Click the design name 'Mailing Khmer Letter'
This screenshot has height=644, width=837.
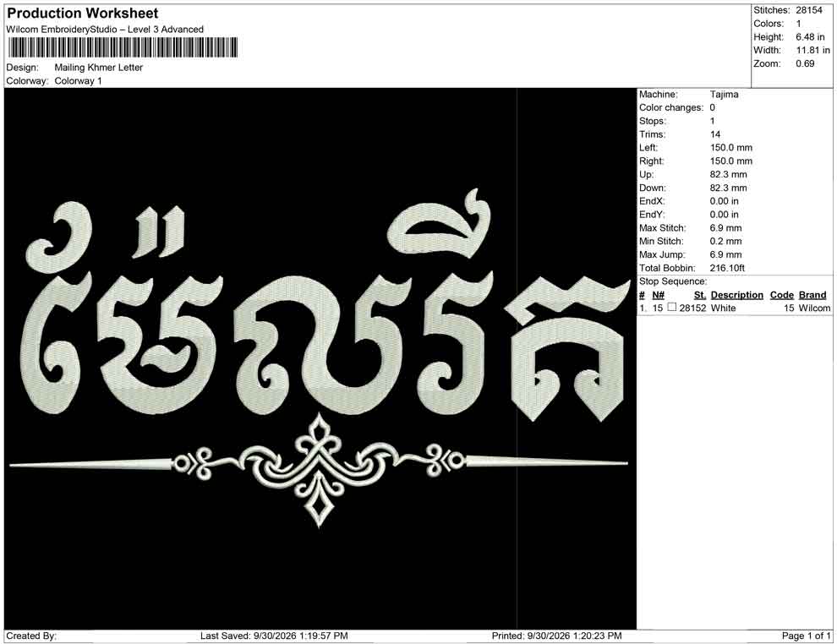pyautogui.click(x=99, y=68)
